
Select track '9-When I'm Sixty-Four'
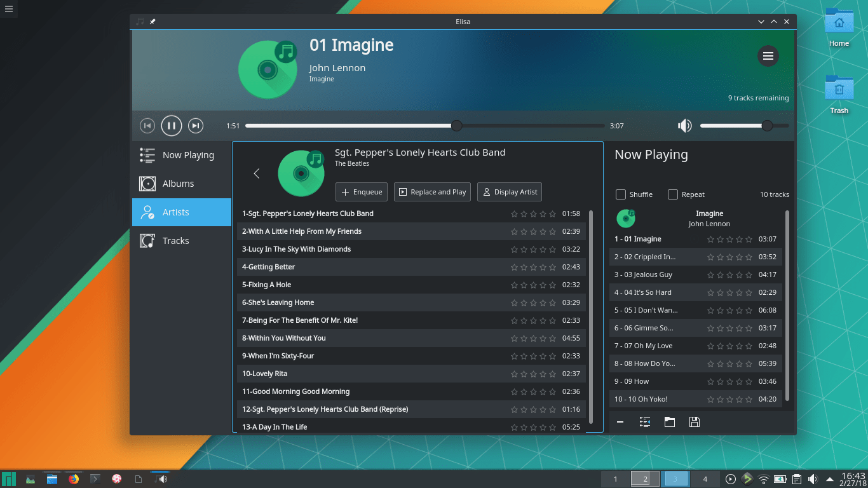[x=412, y=356]
